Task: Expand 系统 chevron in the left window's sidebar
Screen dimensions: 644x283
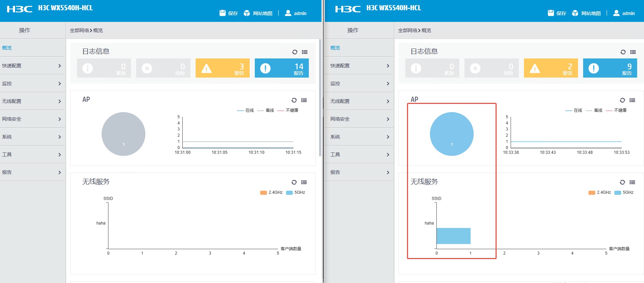Action: coord(60,137)
